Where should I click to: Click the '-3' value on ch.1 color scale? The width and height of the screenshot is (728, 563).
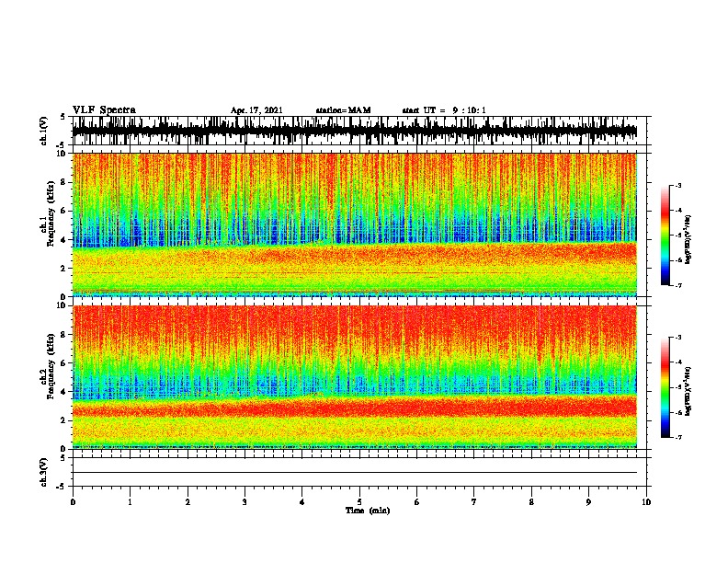tap(678, 185)
